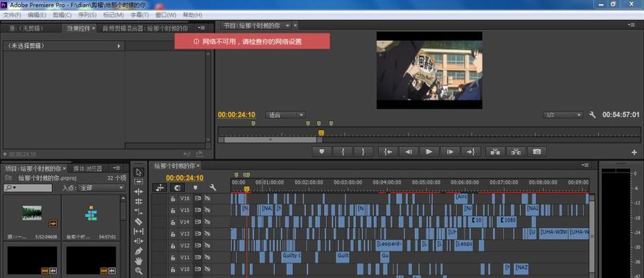644x278 pixels.
Task: Toggle lock on track V12
Action: pos(173,245)
